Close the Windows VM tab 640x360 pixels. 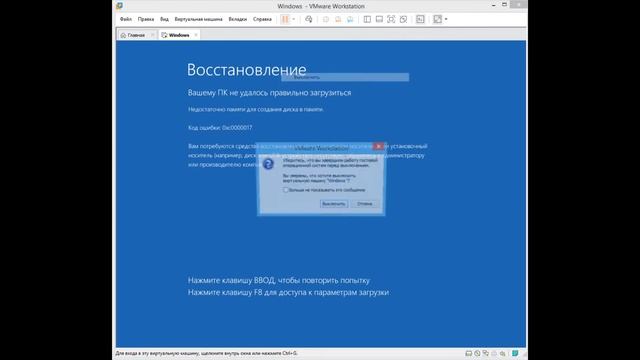coord(196,35)
